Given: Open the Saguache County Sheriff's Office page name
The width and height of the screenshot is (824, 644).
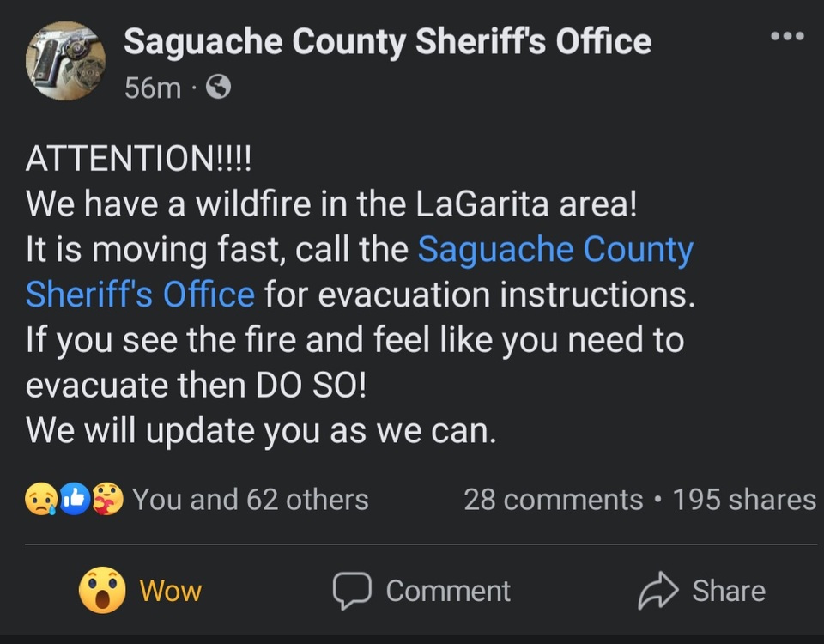Looking at the screenshot, I should coord(387,42).
